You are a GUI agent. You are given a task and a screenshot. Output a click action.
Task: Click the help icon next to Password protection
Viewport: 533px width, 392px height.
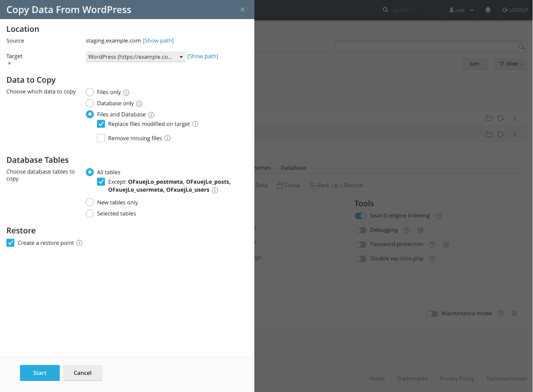point(432,244)
